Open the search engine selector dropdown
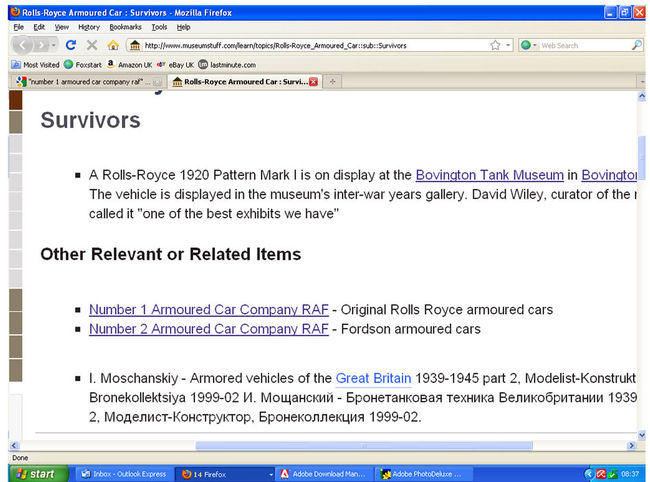Image resolution: width=650 pixels, height=482 pixels. coord(529,45)
